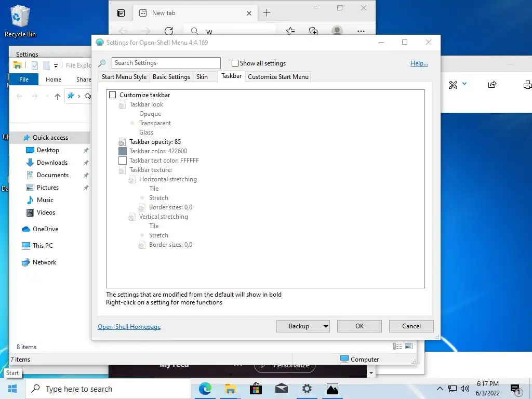Open a new tab in Edge
This screenshot has width=532, height=399.
click(x=267, y=13)
